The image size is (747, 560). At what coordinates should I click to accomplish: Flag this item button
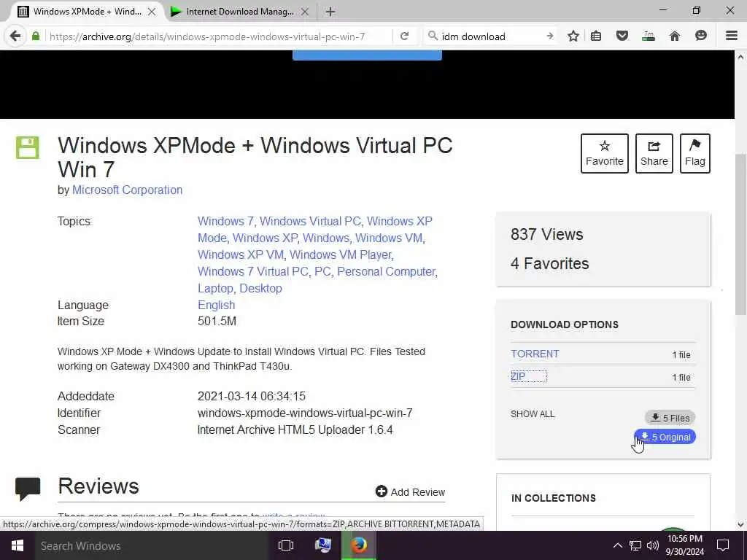coord(695,153)
